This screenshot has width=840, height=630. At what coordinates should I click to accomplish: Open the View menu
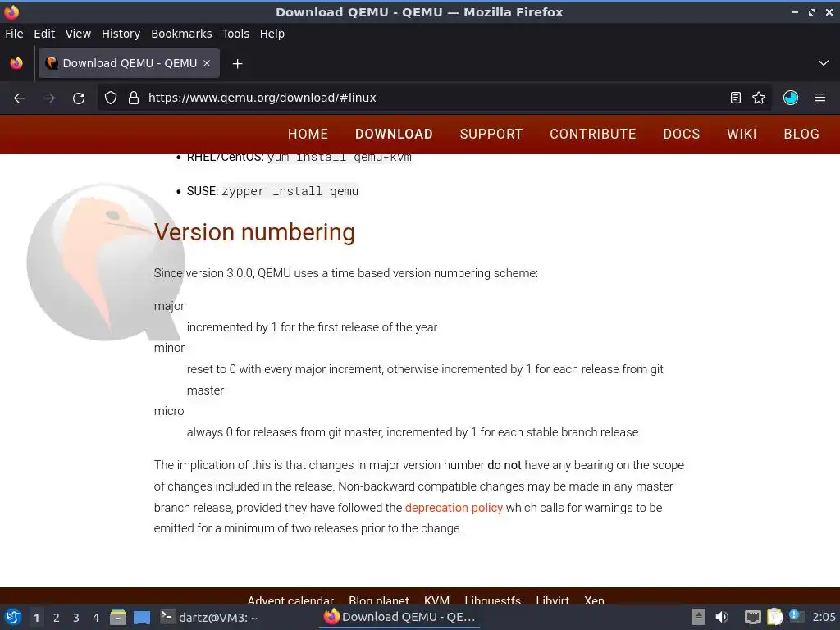coord(78,34)
